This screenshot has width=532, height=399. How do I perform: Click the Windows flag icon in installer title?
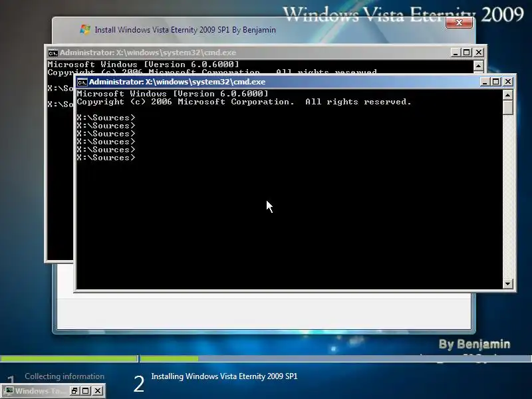85,29
